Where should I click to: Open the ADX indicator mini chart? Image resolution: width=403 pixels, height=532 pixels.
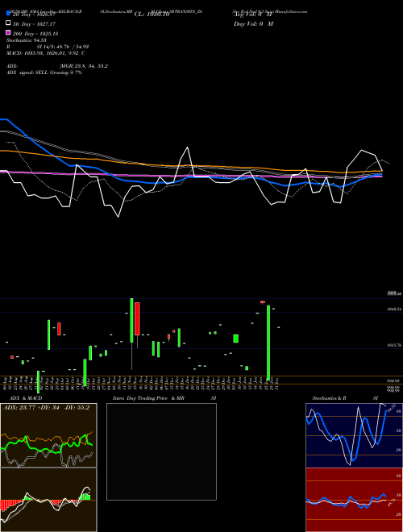[x=48, y=435]
